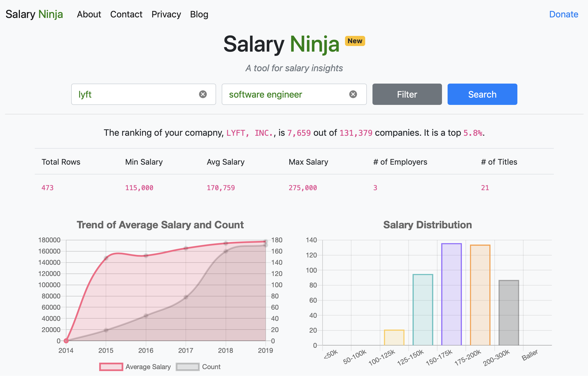Click the total rows value 473
This screenshot has height=382, width=588.
click(x=47, y=188)
